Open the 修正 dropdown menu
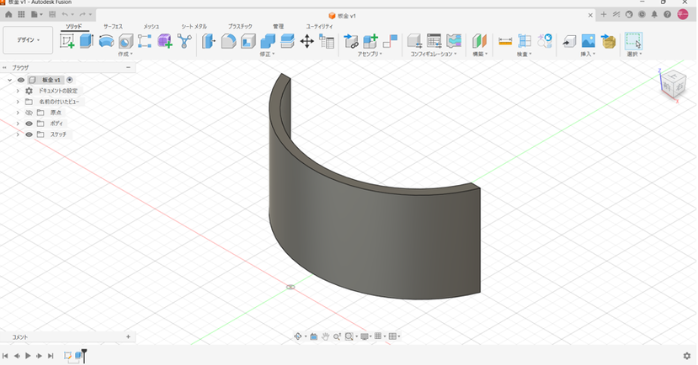 click(267, 54)
